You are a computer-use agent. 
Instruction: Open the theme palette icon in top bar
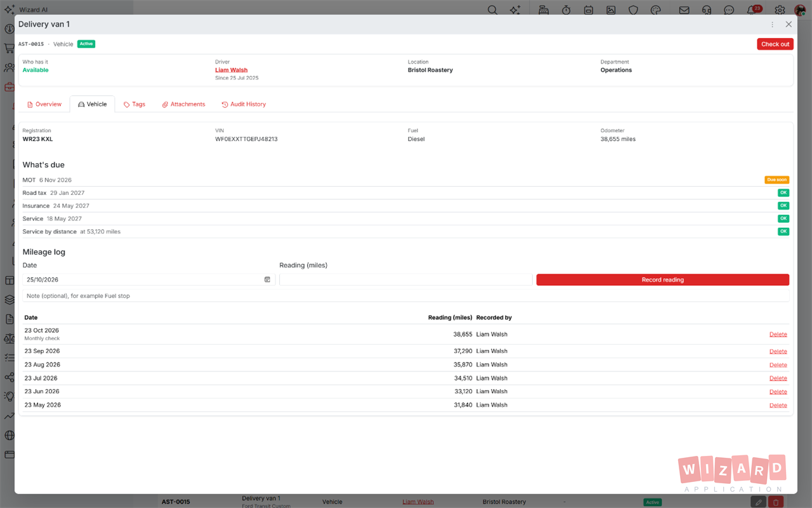(x=656, y=10)
